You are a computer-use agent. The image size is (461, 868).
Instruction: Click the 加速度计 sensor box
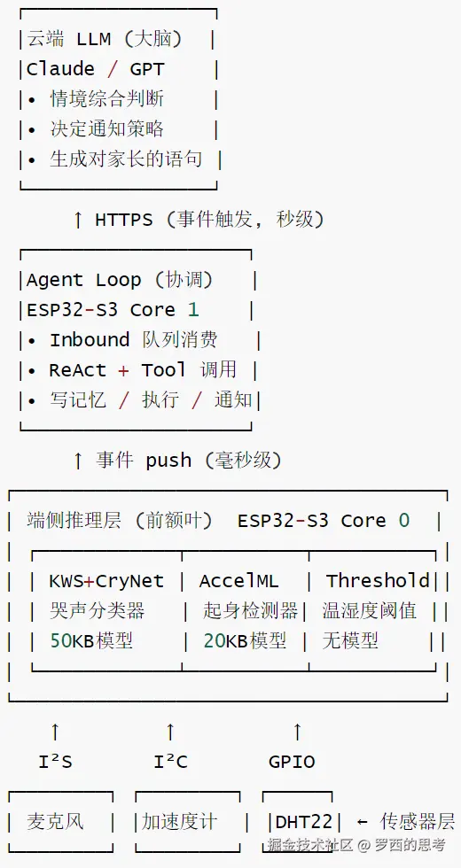(188, 822)
